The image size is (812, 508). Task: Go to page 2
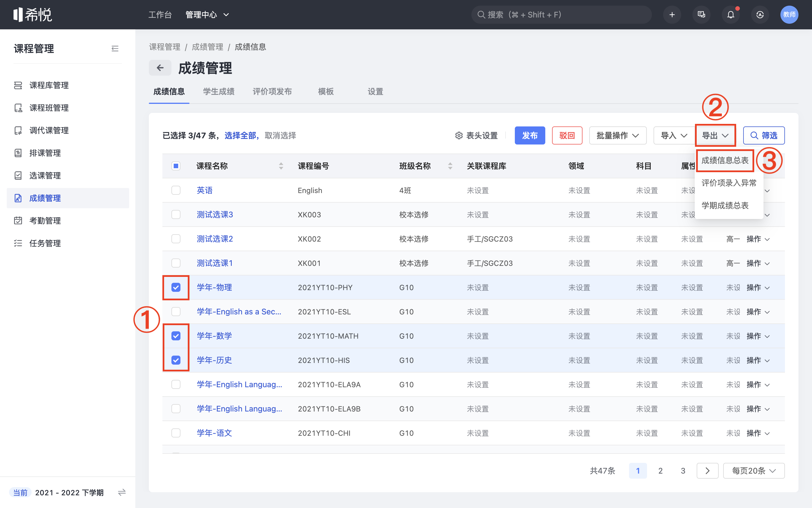[660, 470]
